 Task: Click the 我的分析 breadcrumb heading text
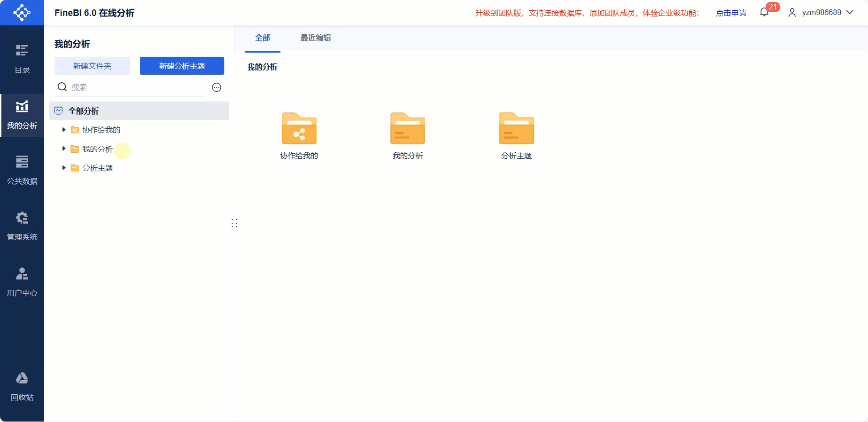(x=263, y=67)
